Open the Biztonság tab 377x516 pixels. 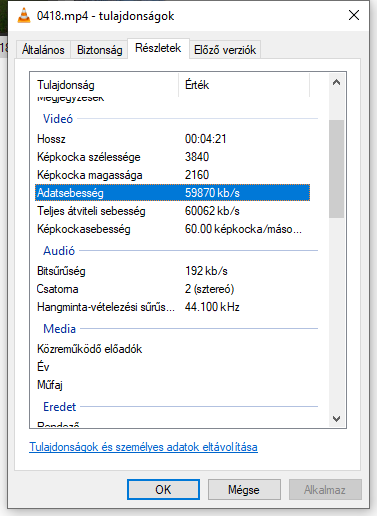tap(99, 50)
